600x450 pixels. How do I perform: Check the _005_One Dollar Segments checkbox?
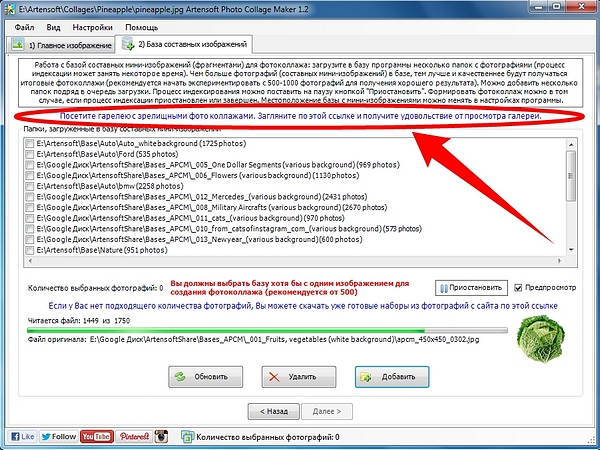29,165
